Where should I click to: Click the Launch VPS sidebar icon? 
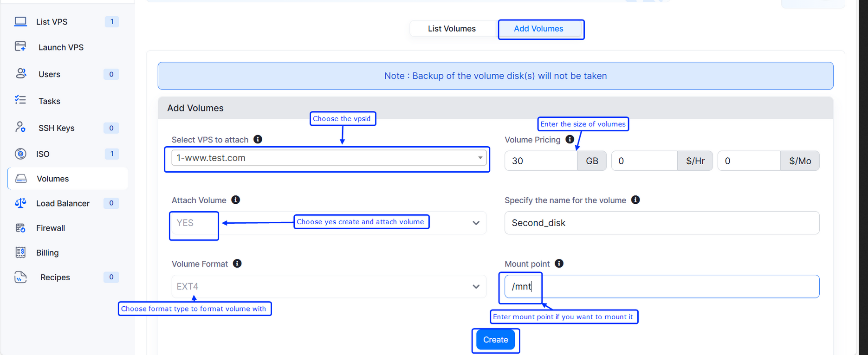pos(20,46)
